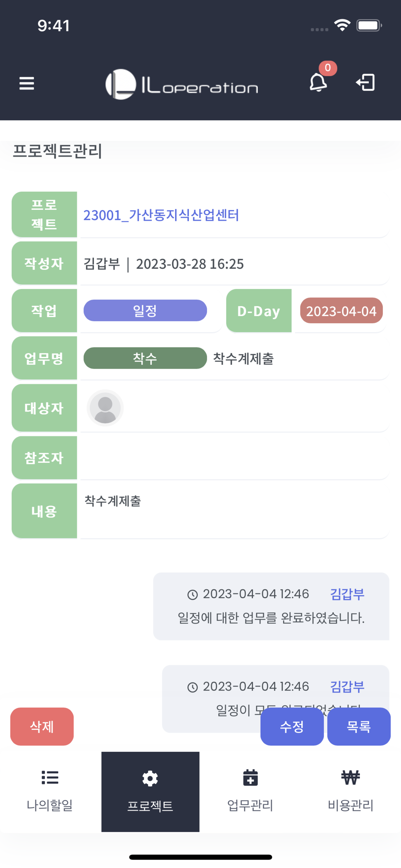
Task: Tap clock icon in second comment
Action: point(192,687)
